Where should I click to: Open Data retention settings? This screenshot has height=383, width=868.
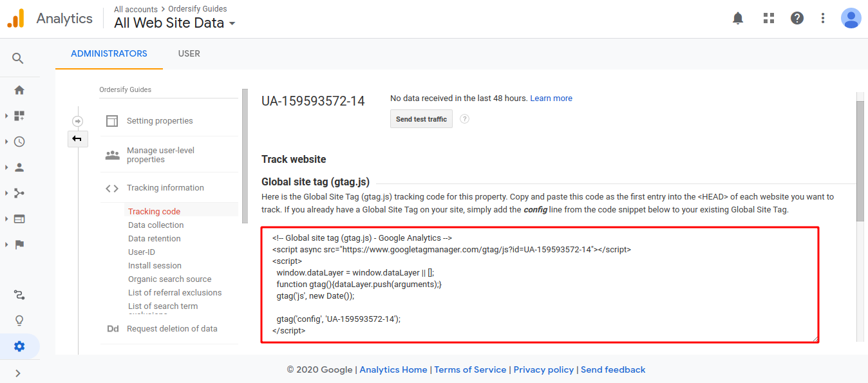coord(155,239)
